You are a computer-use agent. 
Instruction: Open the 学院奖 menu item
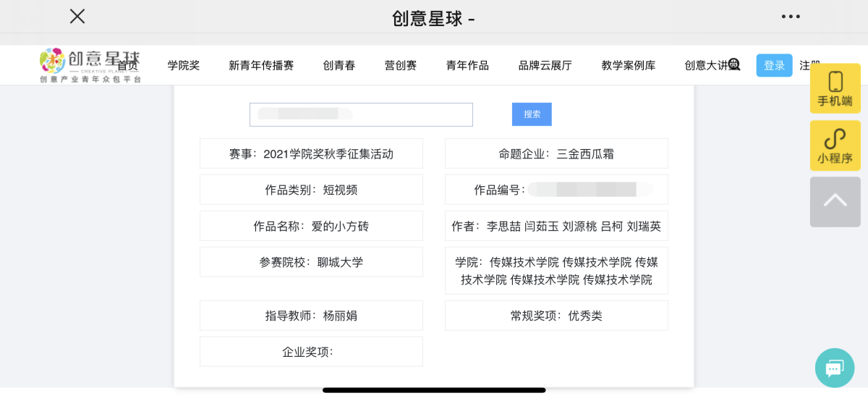pos(184,65)
